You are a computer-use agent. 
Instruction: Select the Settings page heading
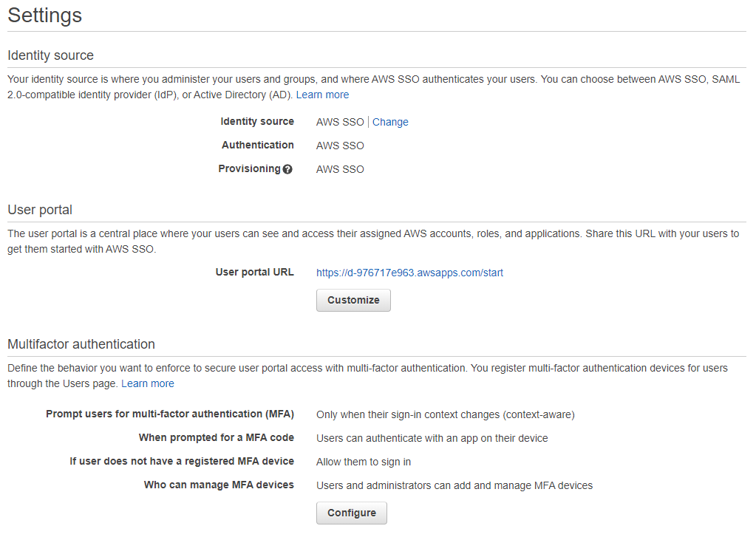[x=45, y=15]
